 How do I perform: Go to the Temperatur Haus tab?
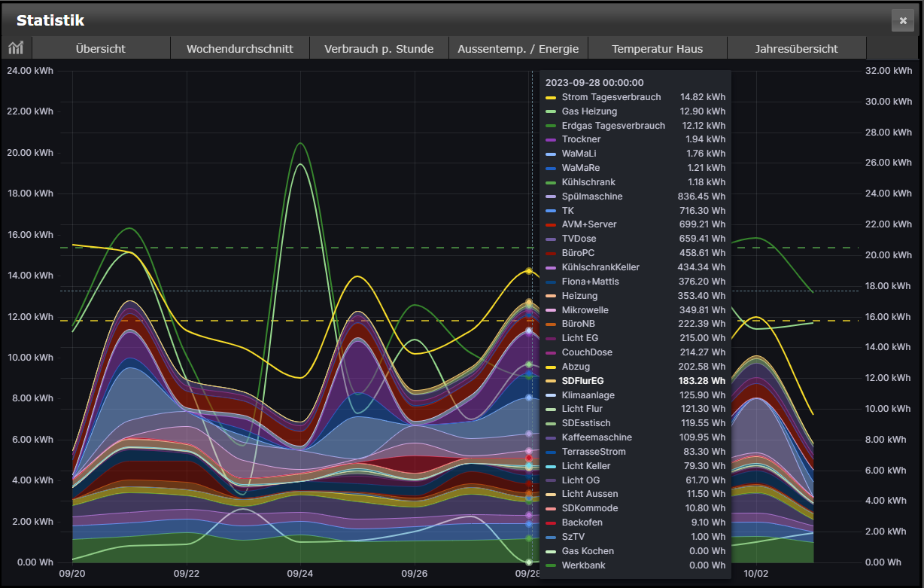point(657,49)
